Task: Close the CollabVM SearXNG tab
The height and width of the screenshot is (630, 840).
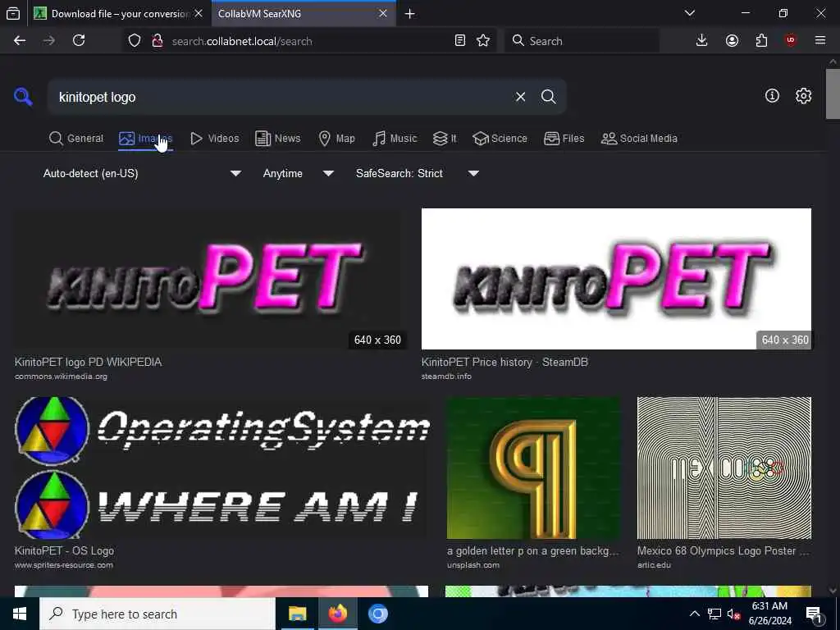Action: (383, 13)
